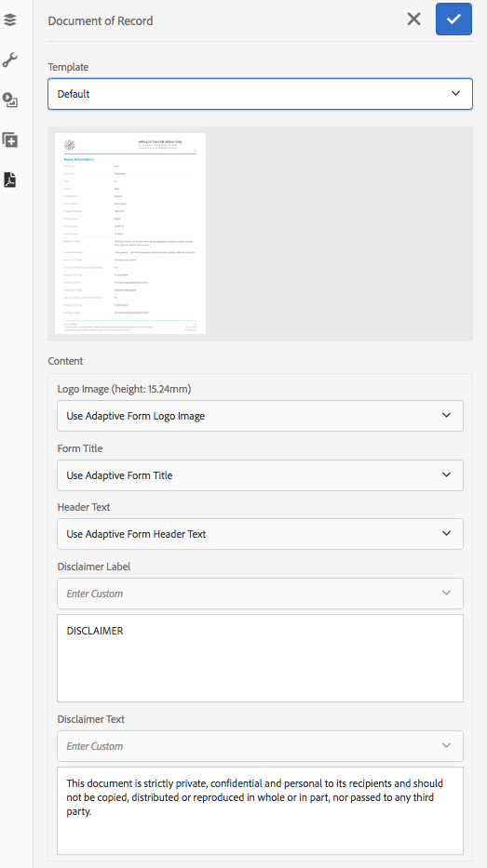
Task: Open the Assets media icon in sidebar
Action: point(10,100)
